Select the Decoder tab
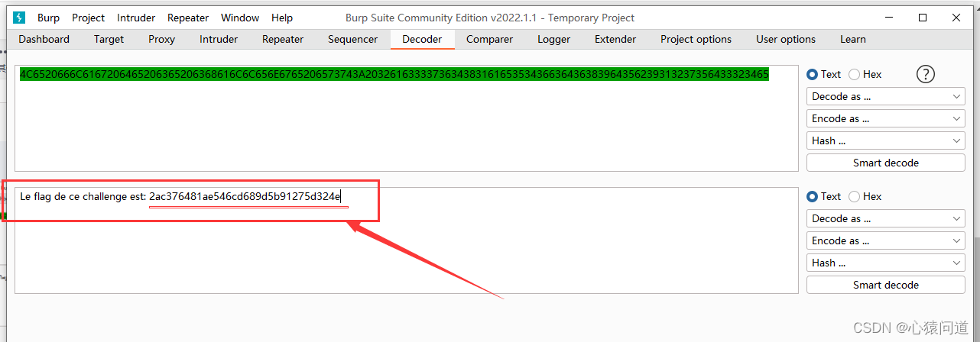The height and width of the screenshot is (342, 980). (422, 39)
